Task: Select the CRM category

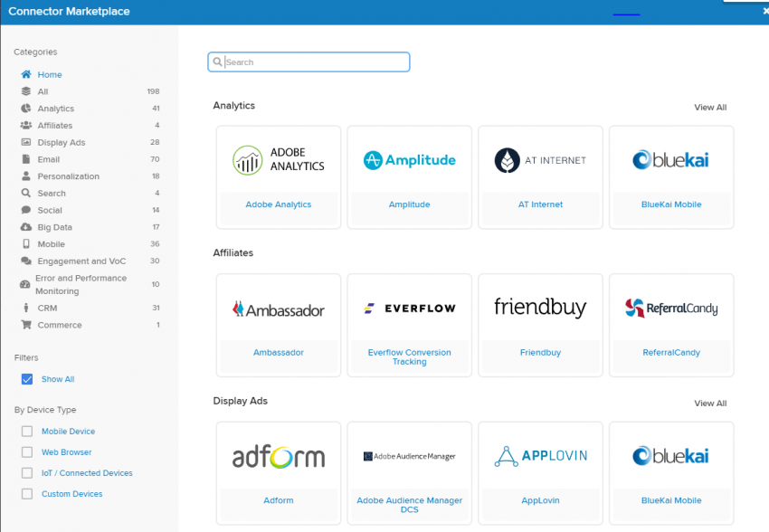Action: click(47, 308)
